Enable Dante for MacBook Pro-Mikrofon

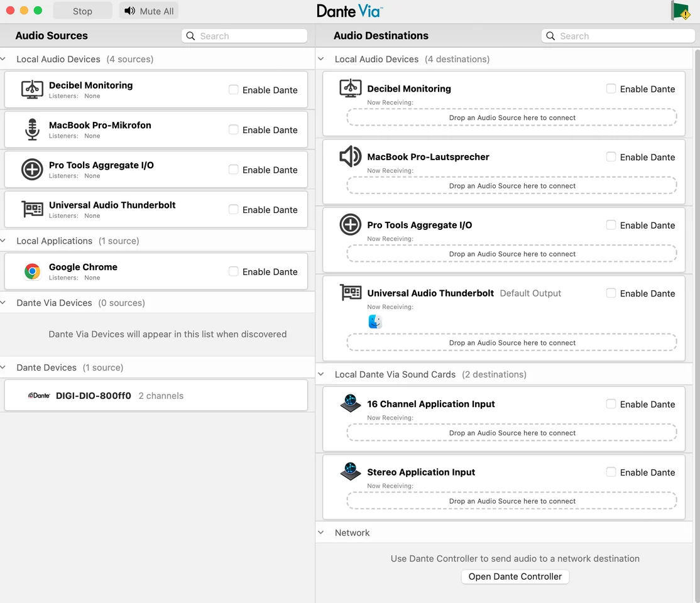pyautogui.click(x=234, y=129)
